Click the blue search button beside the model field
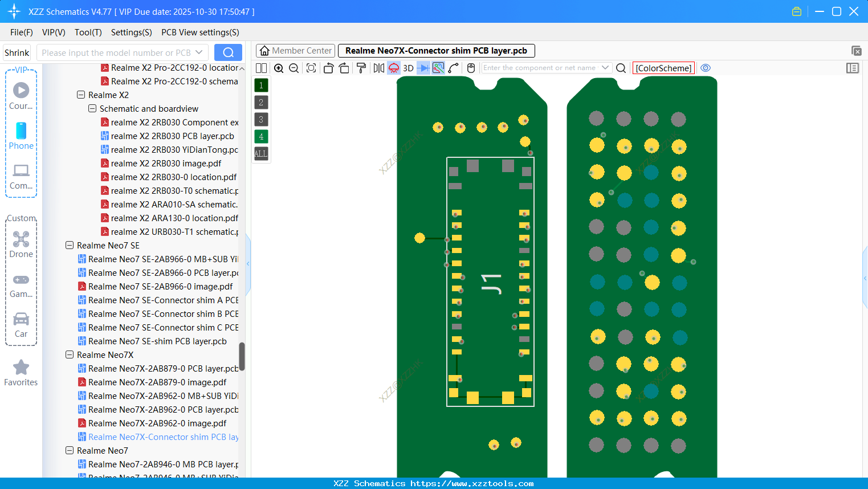 228,52
